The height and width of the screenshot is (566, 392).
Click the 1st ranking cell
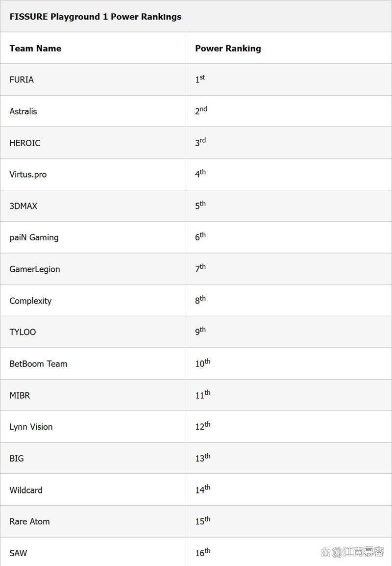pos(289,79)
